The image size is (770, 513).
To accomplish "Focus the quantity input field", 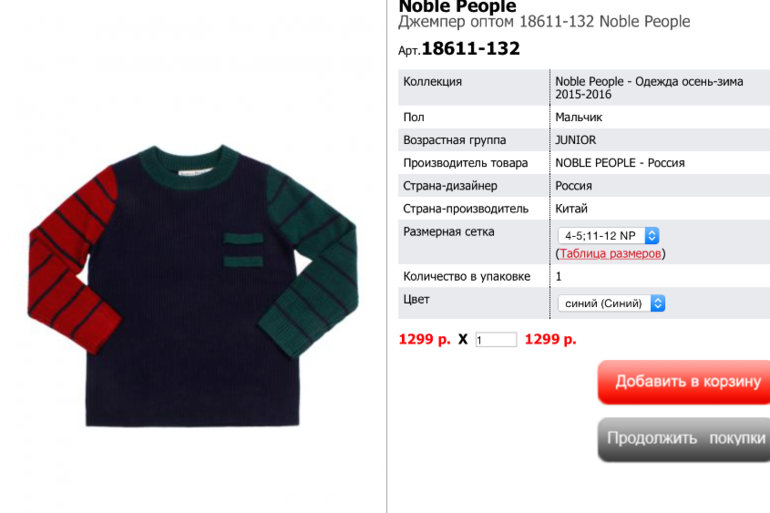I will tap(496, 340).
